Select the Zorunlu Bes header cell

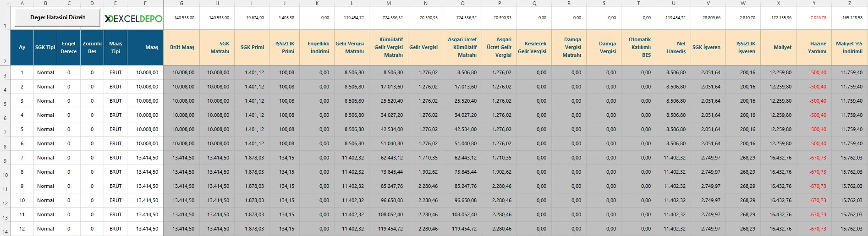(x=92, y=47)
